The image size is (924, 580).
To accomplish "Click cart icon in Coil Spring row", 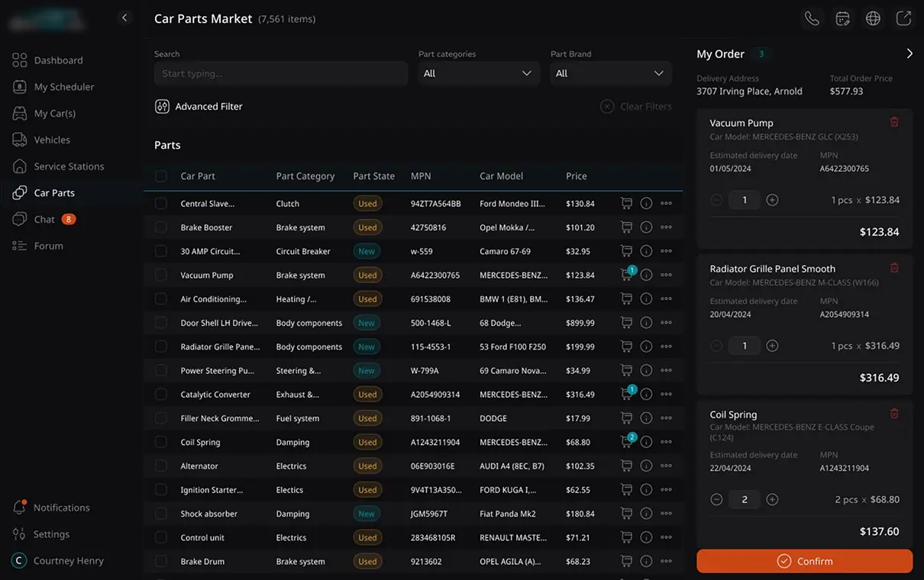I will click(x=627, y=442).
